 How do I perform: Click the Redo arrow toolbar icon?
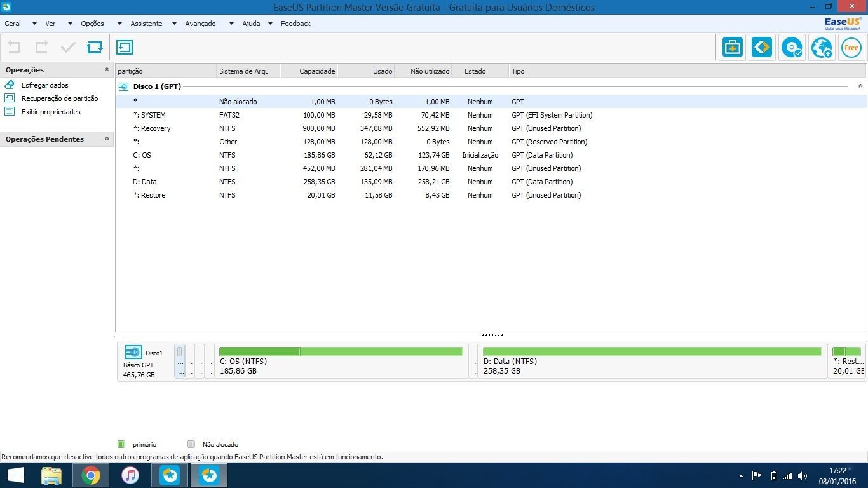coord(41,47)
